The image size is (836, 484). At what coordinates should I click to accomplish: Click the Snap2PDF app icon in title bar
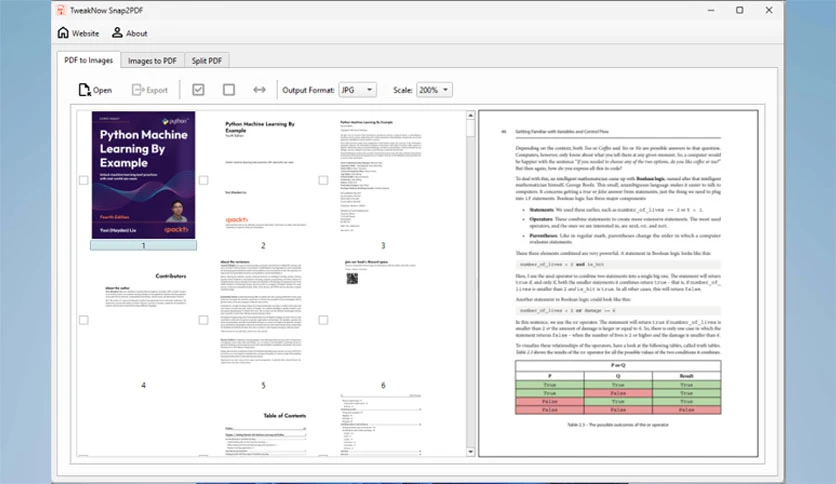61,10
